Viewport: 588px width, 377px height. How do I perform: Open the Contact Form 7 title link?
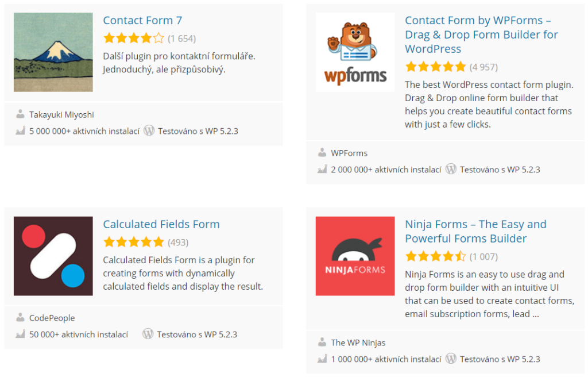(142, 20)
